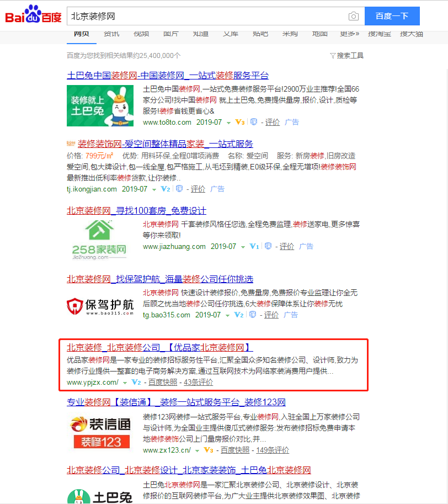
Task: Click the V1 badge on jiazhuang result
Action: (x=254, y=247)
